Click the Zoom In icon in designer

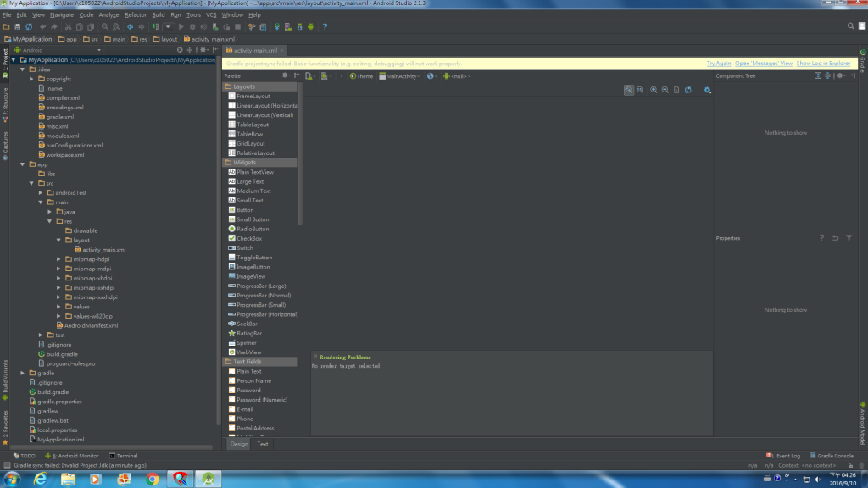point(654,90)
